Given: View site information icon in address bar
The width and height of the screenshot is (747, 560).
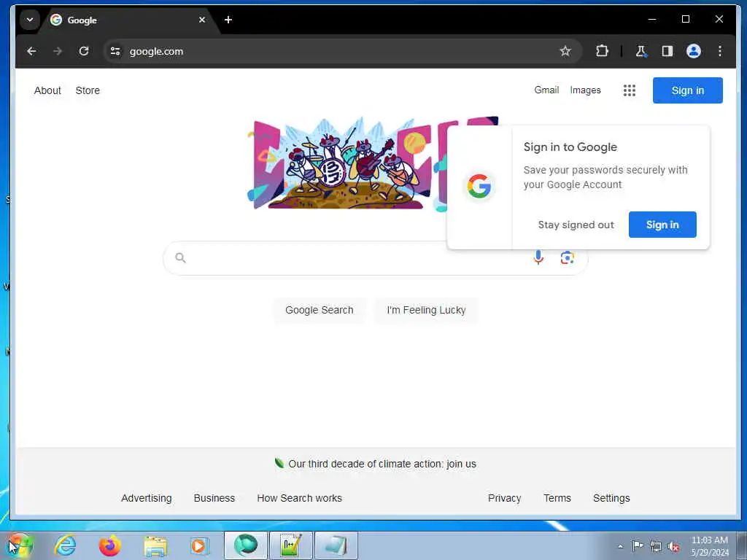Looking at the screenshot, I should (115, 51).
